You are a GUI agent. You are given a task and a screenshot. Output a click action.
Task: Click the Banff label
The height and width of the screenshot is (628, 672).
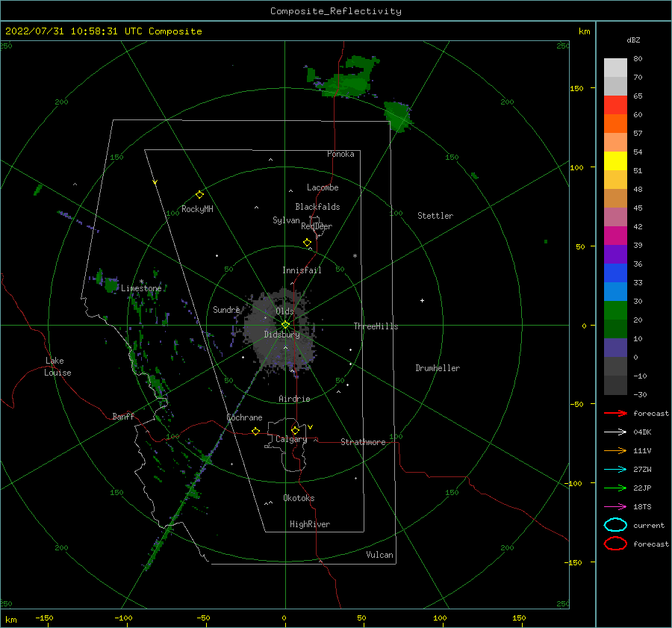point(123,416)
